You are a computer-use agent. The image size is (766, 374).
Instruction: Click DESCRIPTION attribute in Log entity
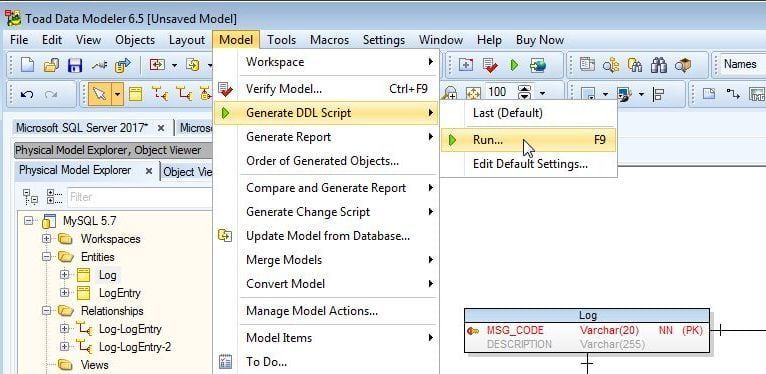pos(519,344)
